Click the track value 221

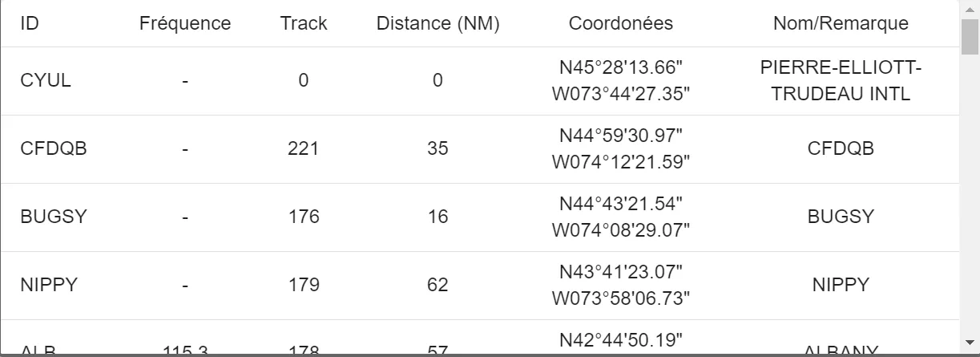pos(304,148)
